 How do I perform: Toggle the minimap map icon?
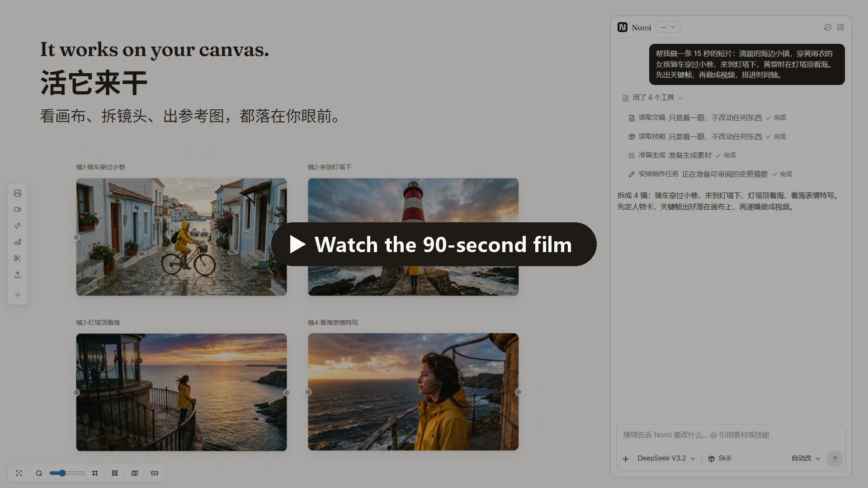(135, 473)
